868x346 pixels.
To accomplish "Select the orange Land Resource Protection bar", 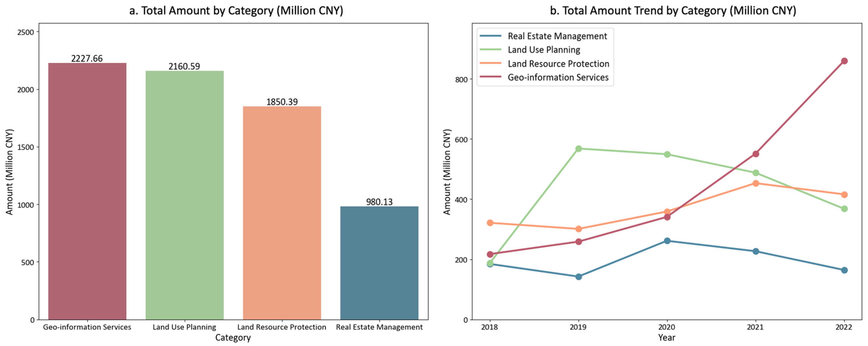I will [282, 213].
